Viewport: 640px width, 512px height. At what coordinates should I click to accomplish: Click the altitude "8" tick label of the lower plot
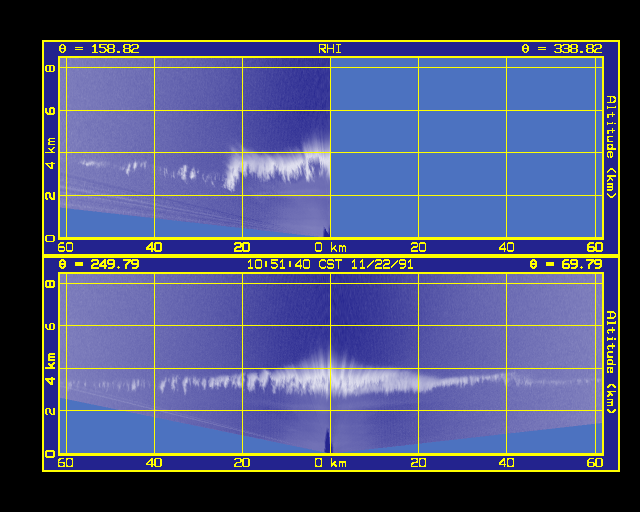click(50, 283)
